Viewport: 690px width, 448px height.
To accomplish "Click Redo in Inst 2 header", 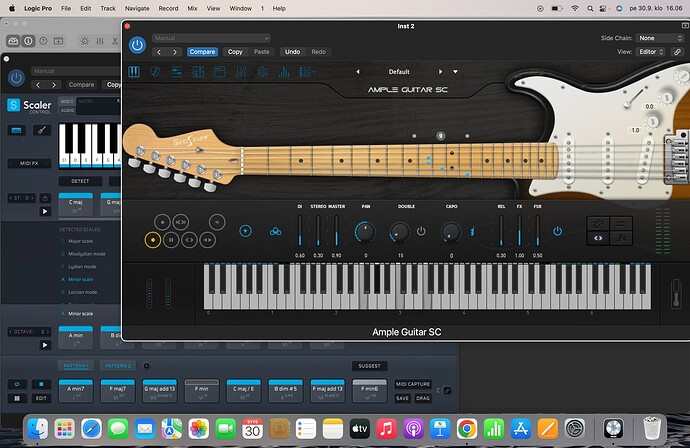I will (x=319, y=52).
